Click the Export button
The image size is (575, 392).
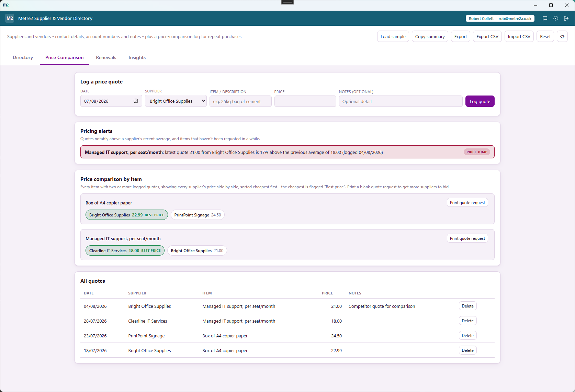(x=460, y=36)
